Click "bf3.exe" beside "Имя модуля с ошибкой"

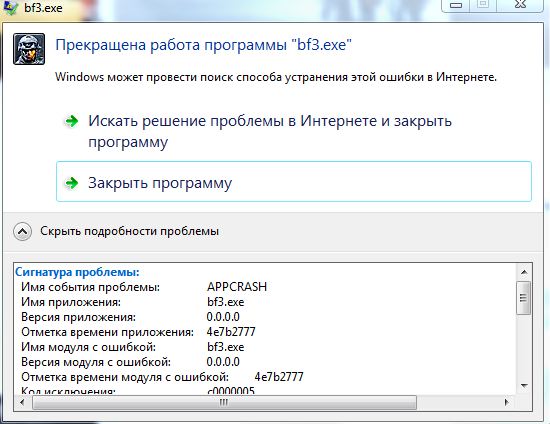click(226, 347)
